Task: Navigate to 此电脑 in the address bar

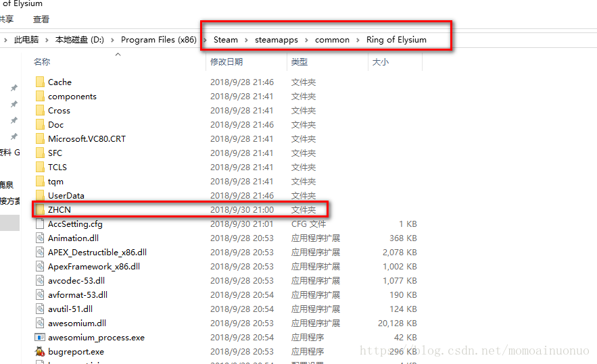Action: click(26, 40)
